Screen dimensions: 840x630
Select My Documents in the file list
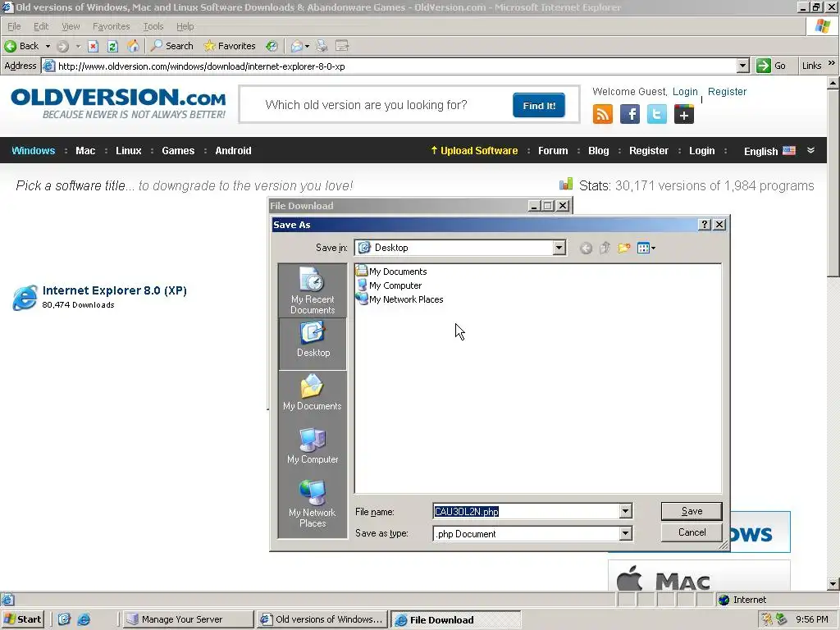(391, 272)
